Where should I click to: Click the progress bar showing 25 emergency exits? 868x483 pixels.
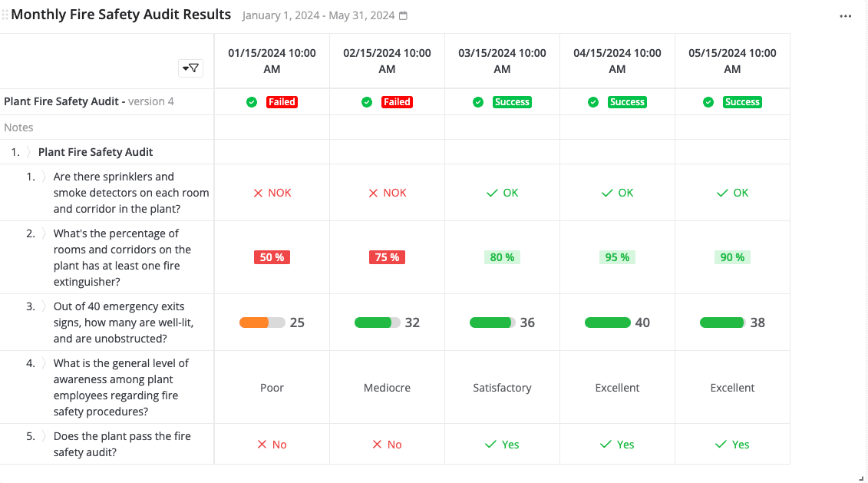point(261,323)
